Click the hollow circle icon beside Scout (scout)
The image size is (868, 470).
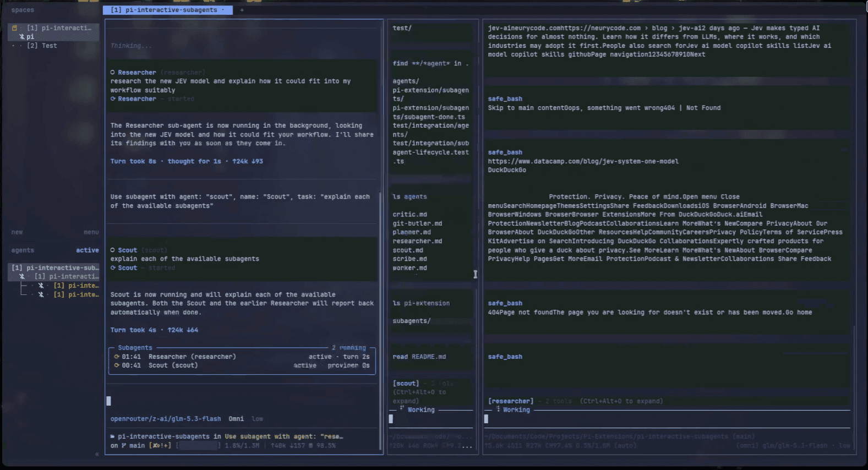pos(113,250)
